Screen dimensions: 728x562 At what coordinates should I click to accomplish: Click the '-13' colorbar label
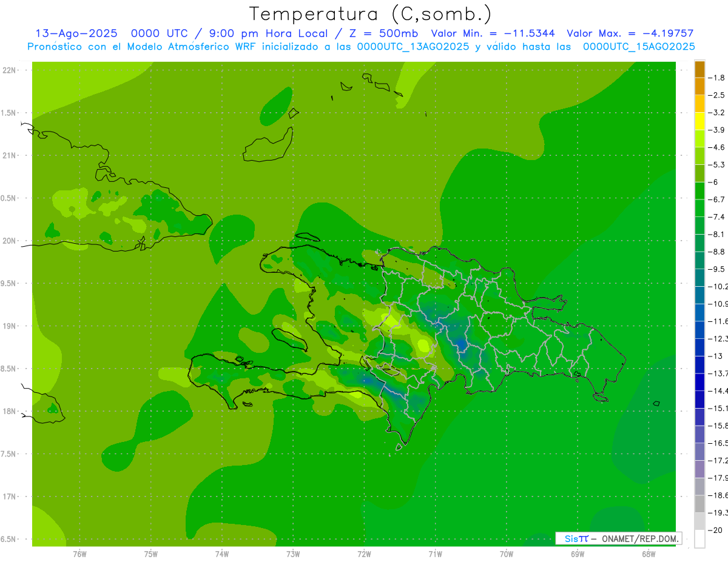tap(715, 356)
